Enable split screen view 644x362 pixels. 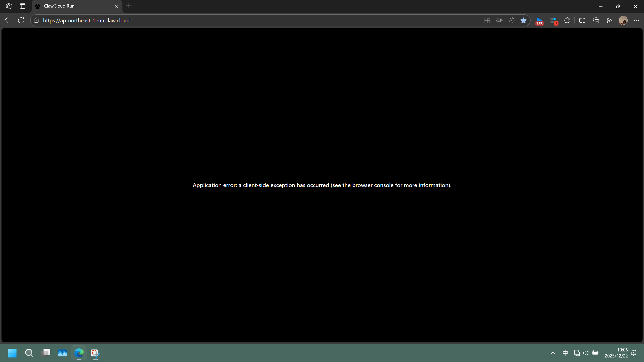click(x=582, y=20)
